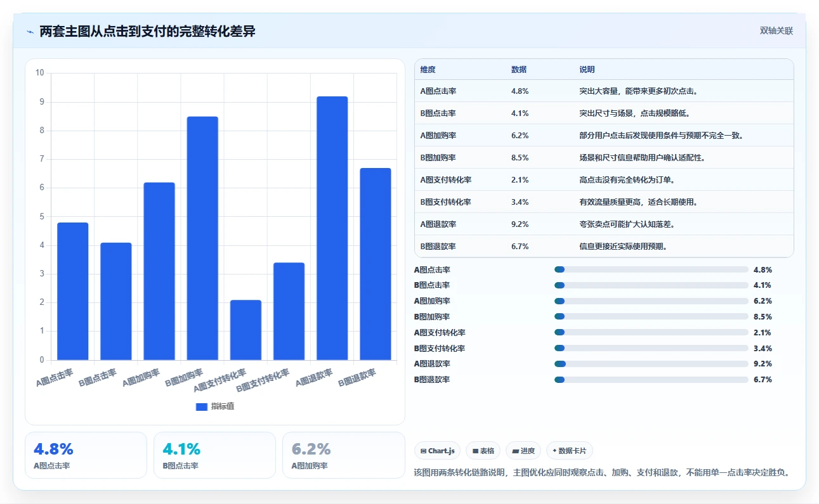This screenshot has height=504, width=819.
Task: Select the A图退款率 table row label
Action: (x=438, y=224)
